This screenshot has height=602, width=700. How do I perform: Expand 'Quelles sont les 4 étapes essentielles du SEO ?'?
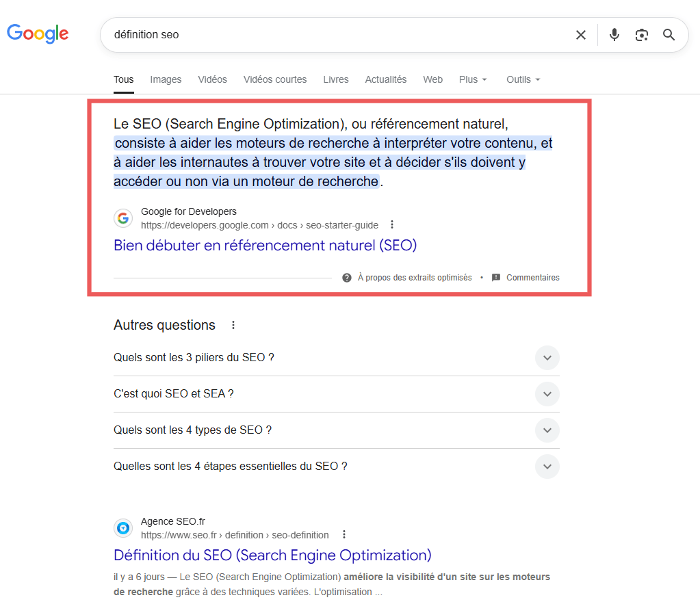tap(547, 467)
